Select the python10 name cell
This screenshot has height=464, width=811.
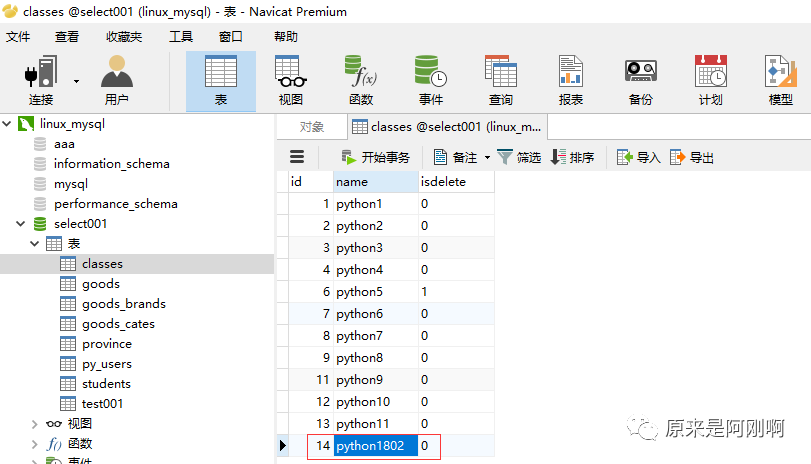(376, 402)
